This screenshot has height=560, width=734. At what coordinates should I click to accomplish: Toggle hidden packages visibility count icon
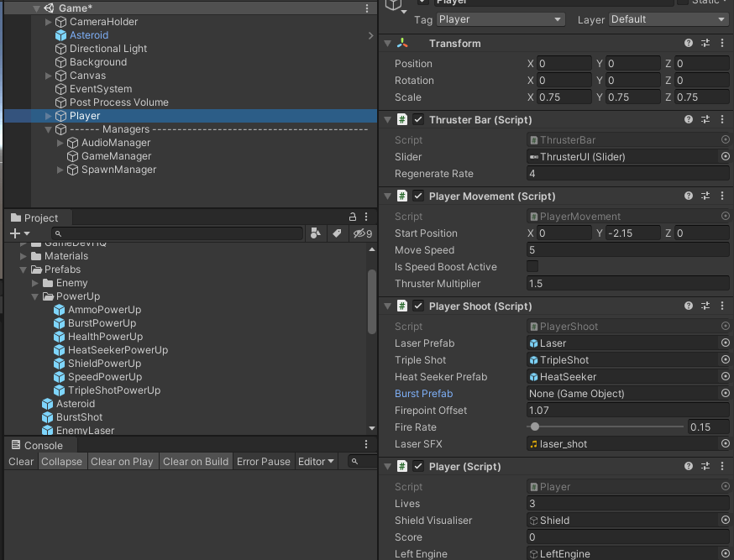[x=363, y=233]
